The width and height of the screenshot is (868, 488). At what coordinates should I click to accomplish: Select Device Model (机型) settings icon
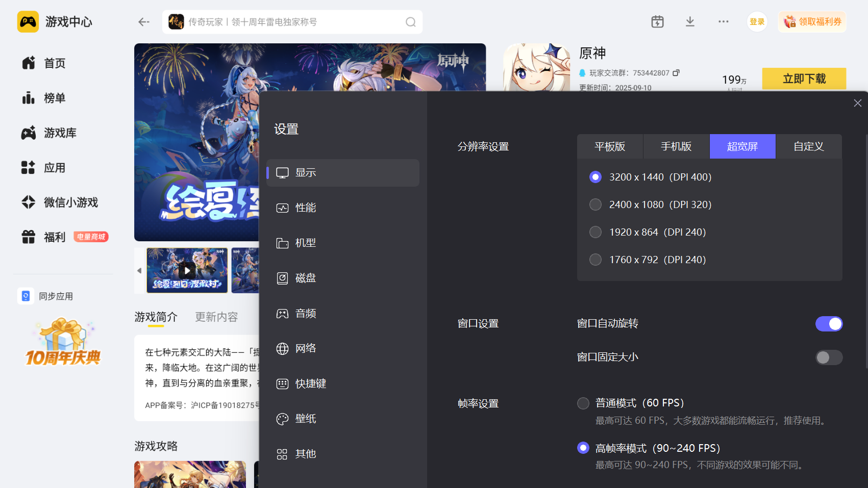[282, 243]
